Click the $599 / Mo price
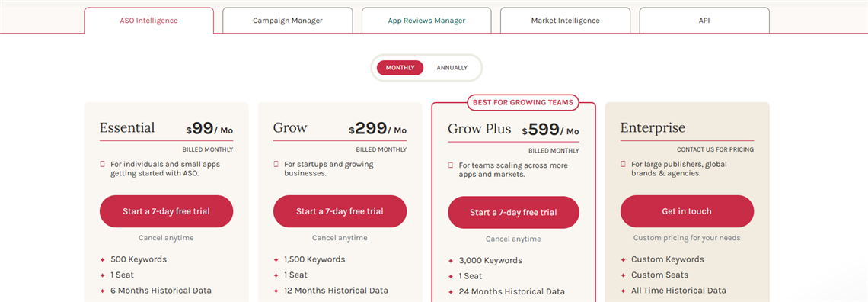 pos(550,130)
